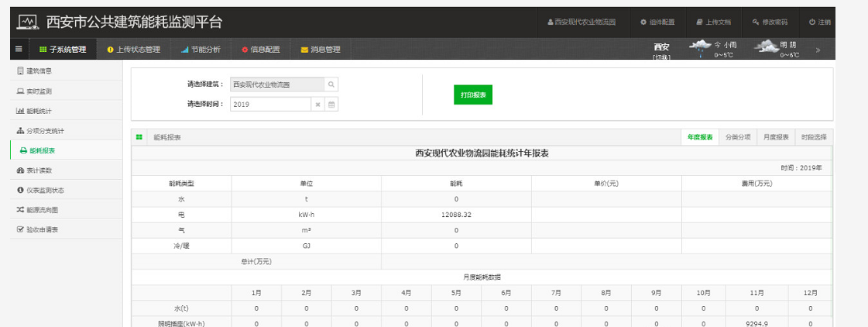Image resolution: width=868 pixels, height=327 pixels.
Task: Click the green 打印报表 button
Action: click(473, 95)
